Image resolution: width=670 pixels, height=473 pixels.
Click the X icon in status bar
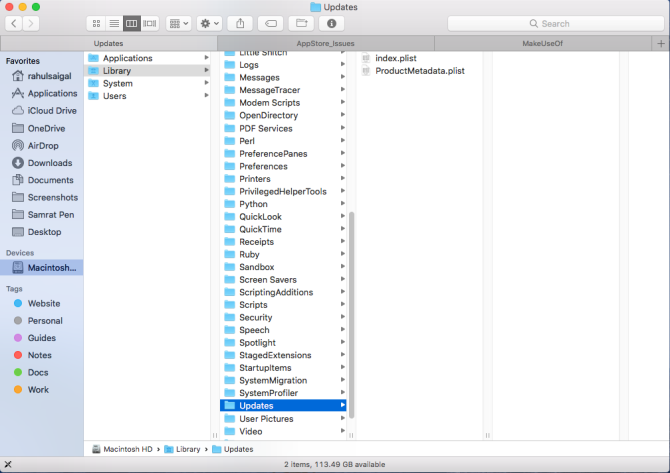point(8,464)
